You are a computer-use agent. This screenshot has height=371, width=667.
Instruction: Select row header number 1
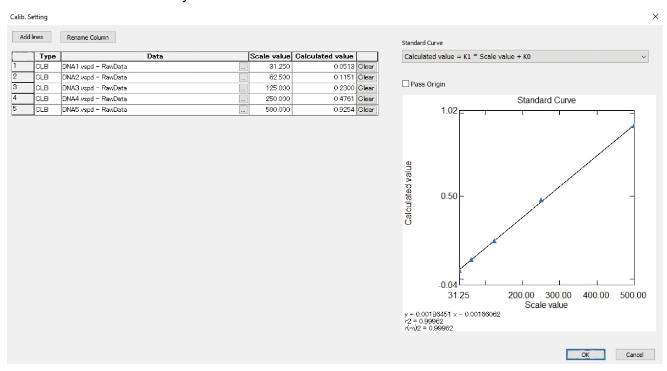click(x=23, y=67)
